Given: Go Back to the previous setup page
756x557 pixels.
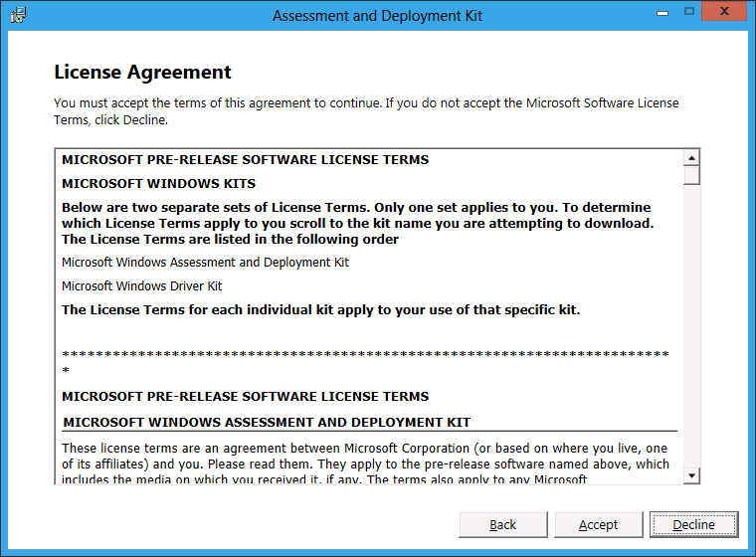Looking at the screenshot, I should point(503,524).
